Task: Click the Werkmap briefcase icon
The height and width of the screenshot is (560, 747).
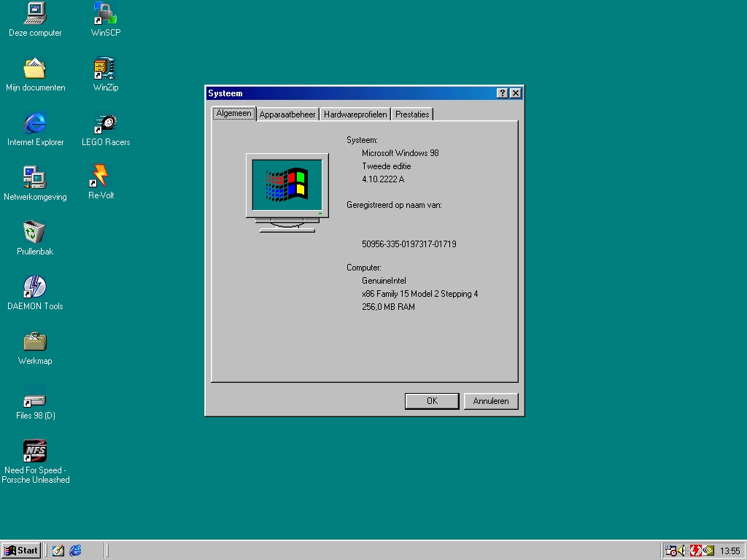Action: pyautogui.click(x=35, y=342)
